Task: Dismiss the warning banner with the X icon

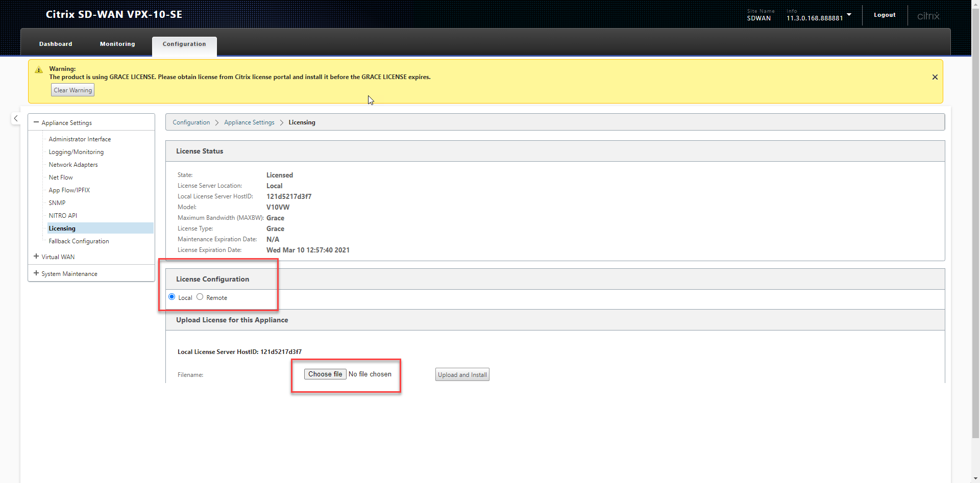Action: 935,77
